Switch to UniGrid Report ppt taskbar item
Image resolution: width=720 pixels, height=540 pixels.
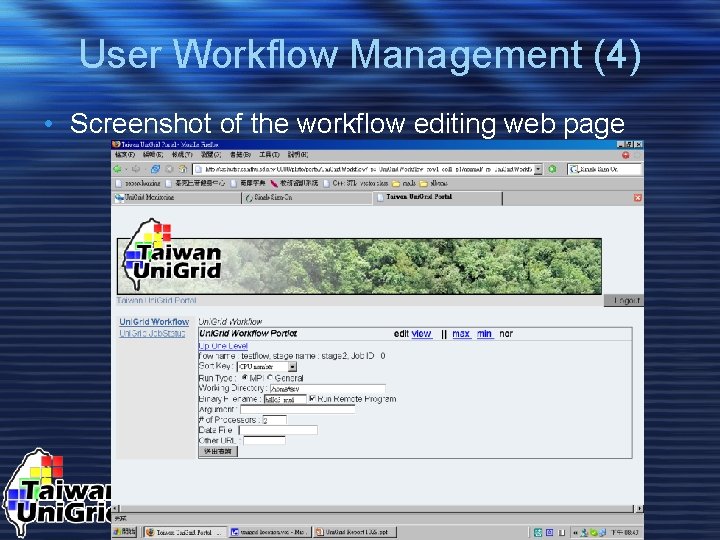[x=354, y=532]
